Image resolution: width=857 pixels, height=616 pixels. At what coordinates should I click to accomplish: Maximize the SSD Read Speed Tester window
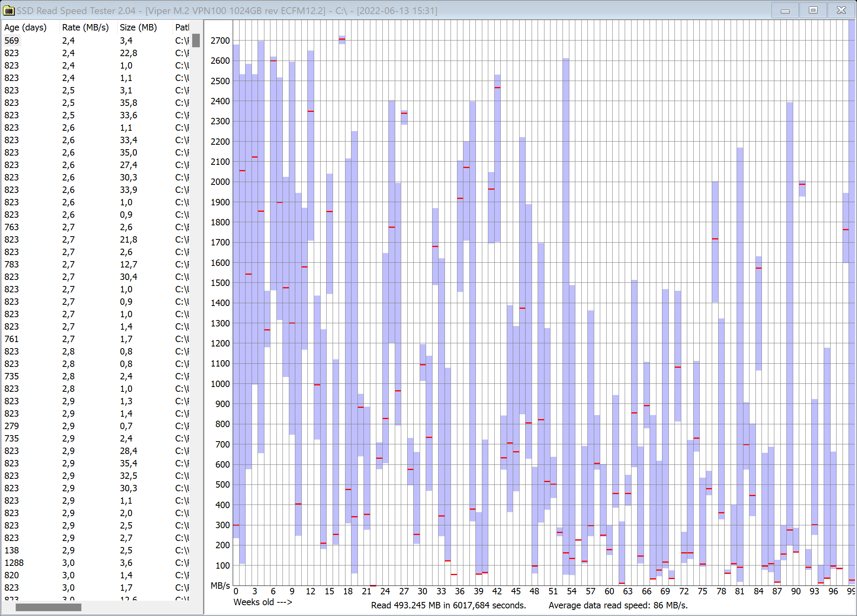pyautogui.click(x=813, y=10)
